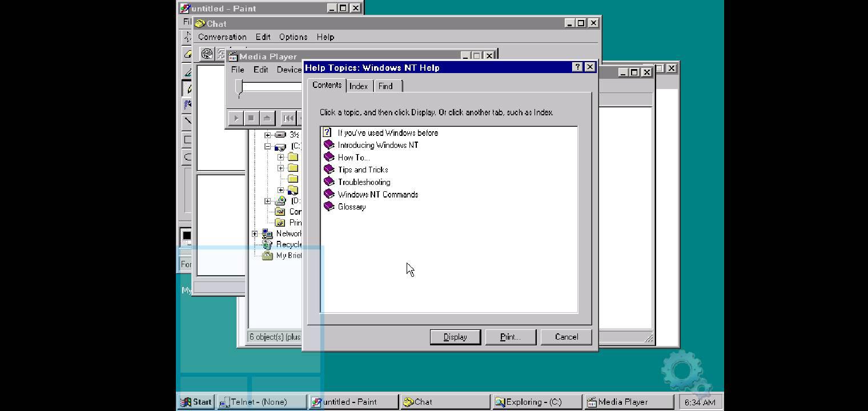Switch to Chat from the taskbar

(445, 402)
